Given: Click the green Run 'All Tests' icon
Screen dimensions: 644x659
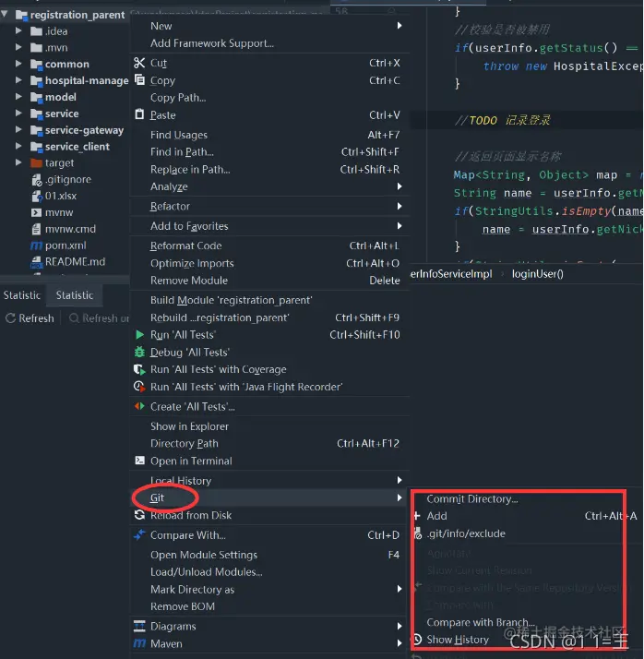Looking at the screenshot, I should [x=139, y=334].
